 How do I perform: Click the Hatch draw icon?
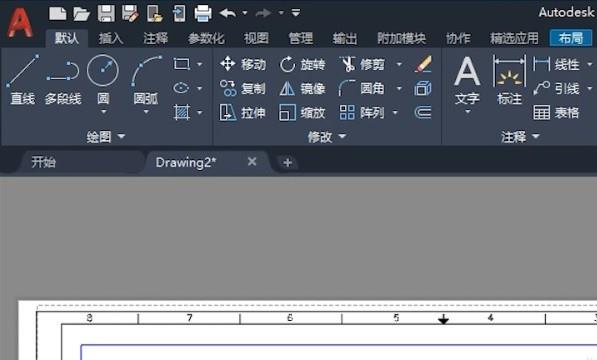coord(182,112)
